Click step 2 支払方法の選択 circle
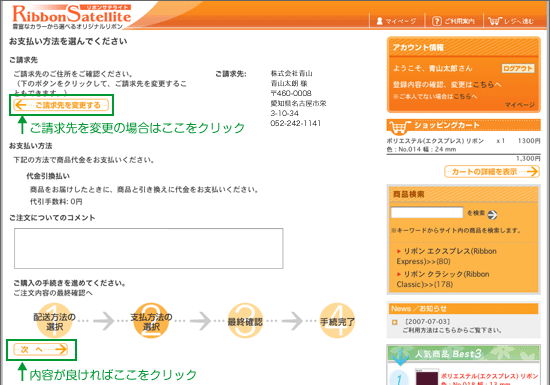This screenshot has width=550, height=385. pyautogui.click(x=151, y=321)
